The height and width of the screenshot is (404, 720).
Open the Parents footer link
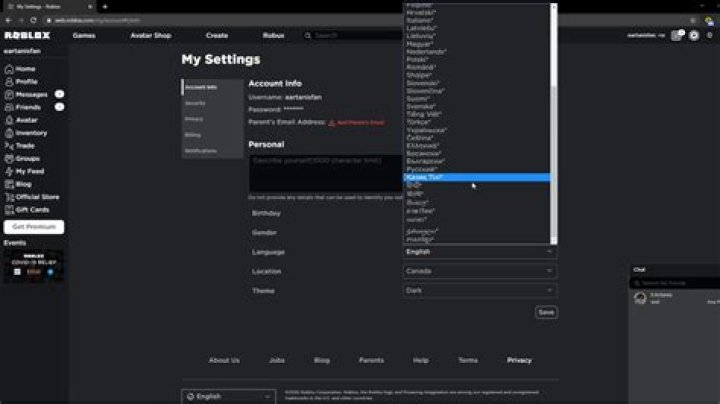pyautogui.click(x=371, y=360)
